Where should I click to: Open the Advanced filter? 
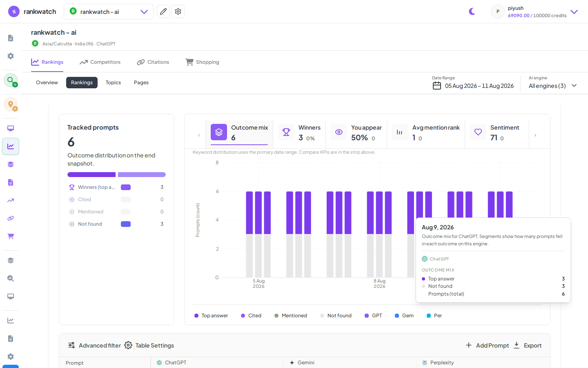click(x=94, y=346)
